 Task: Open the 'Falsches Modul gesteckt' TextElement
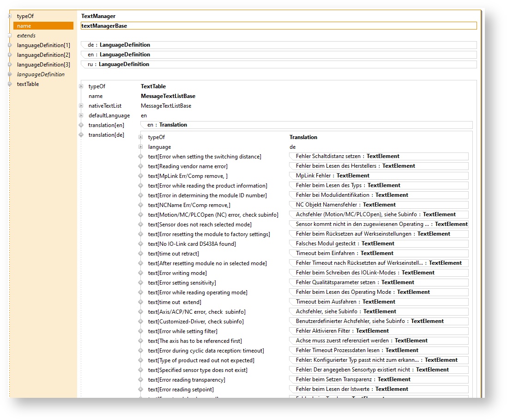(378, 243)
